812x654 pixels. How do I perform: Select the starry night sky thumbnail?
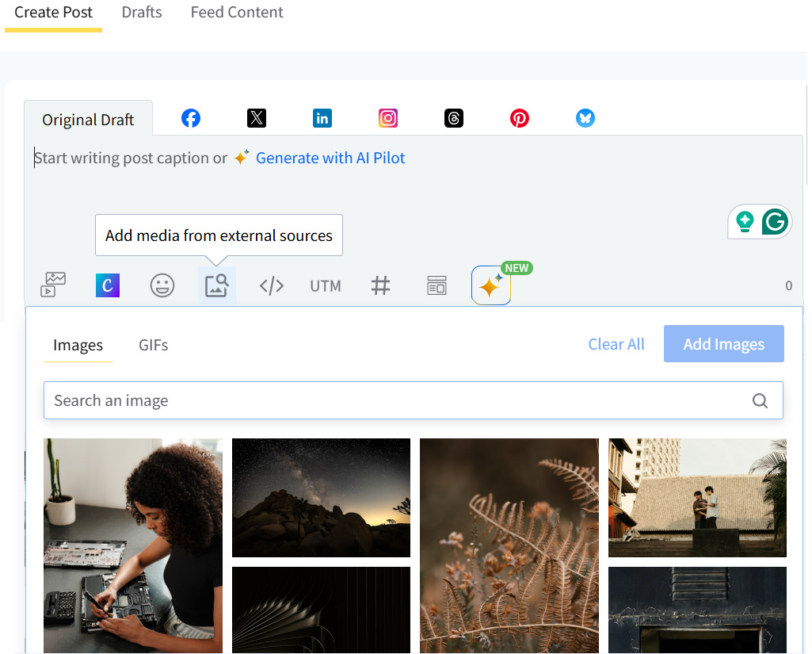pos(321,498)
